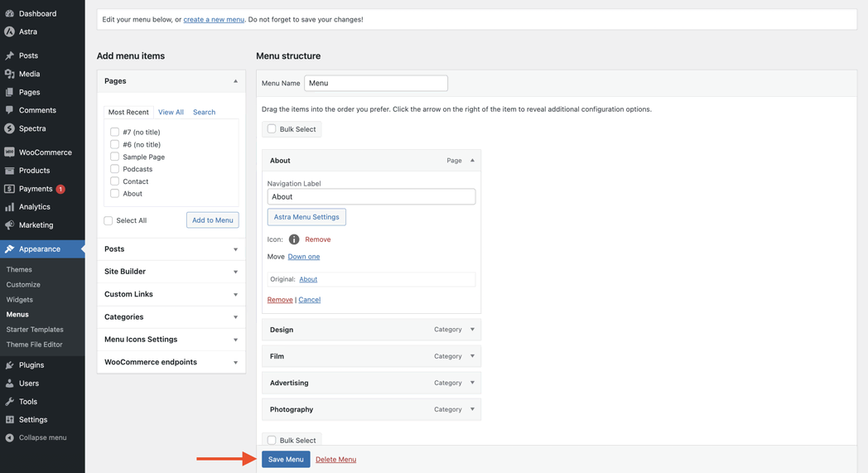868x473 pixels.
Task: Click the Astra Menu Settings button
Action: click(x=306, y=217)
